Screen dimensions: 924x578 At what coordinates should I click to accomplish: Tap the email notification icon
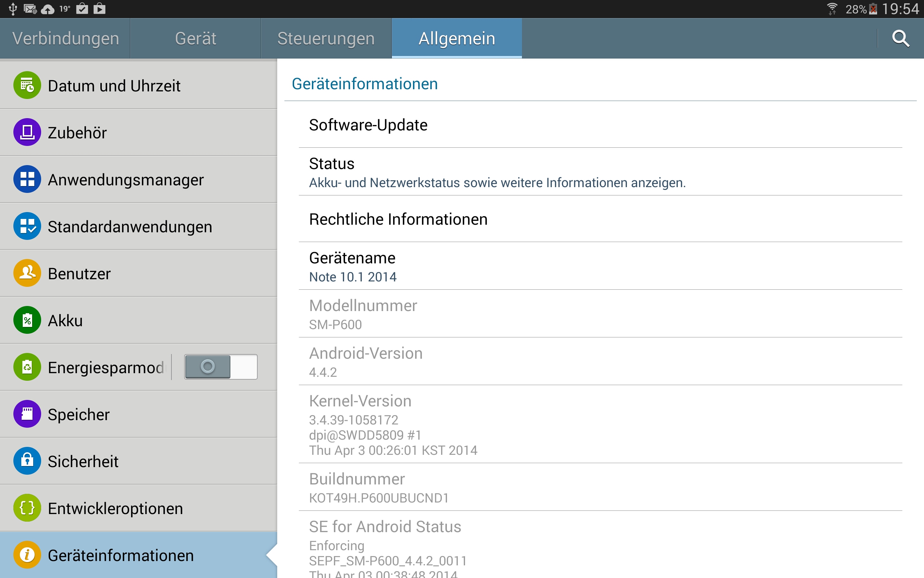pos(30,9)
